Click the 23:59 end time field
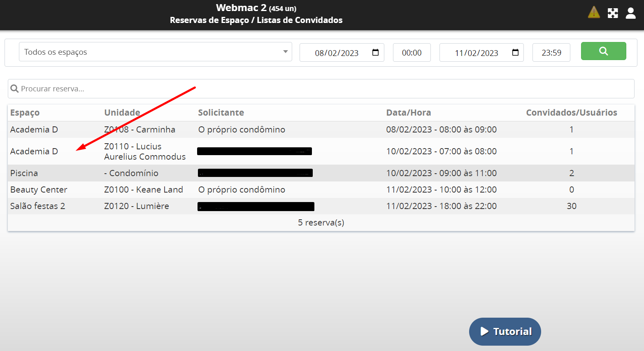The height and width of the screenshot is (351, 644). tap(551, 53)
